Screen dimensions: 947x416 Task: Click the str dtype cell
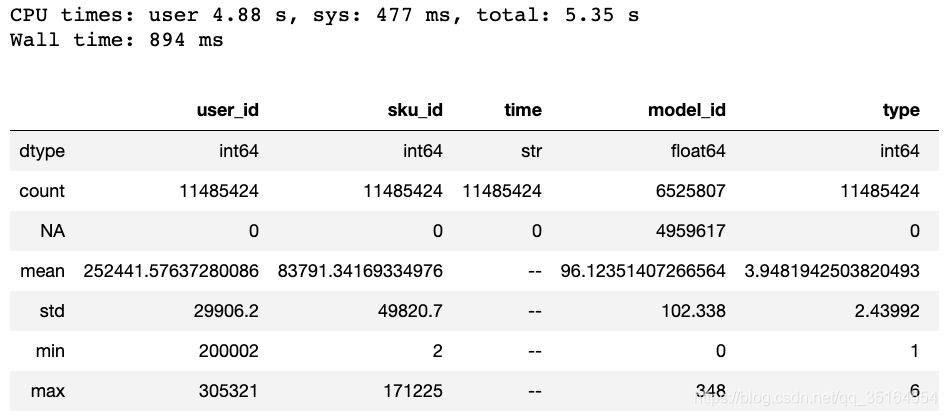531,150
